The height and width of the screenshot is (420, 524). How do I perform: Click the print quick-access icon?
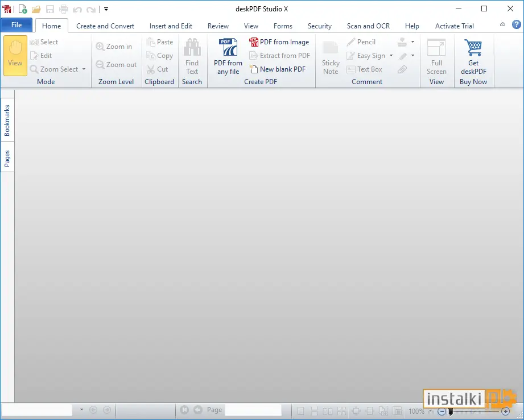[64, 9]
